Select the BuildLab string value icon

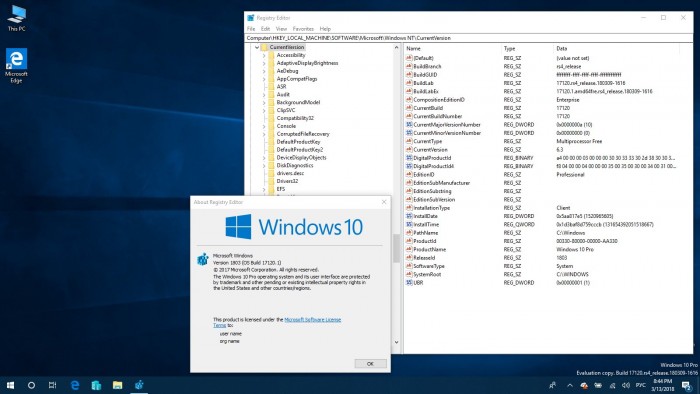[x=408, y=83]
